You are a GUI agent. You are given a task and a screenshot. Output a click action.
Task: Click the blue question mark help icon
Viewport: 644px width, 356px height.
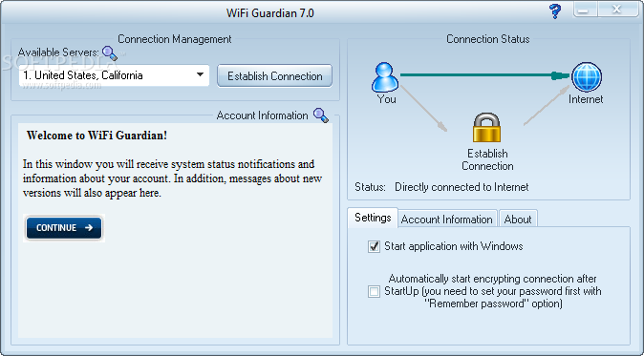click(x=555, y=11)
